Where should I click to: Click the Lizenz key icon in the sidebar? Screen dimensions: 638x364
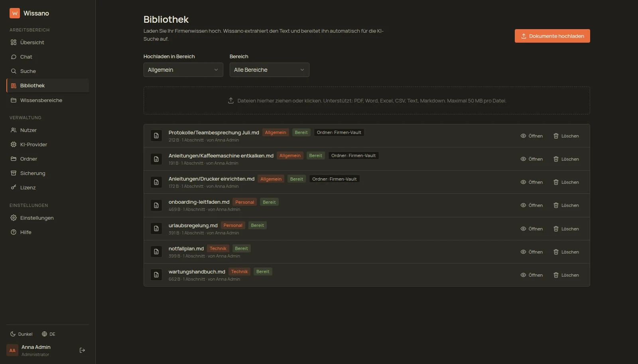14,187
